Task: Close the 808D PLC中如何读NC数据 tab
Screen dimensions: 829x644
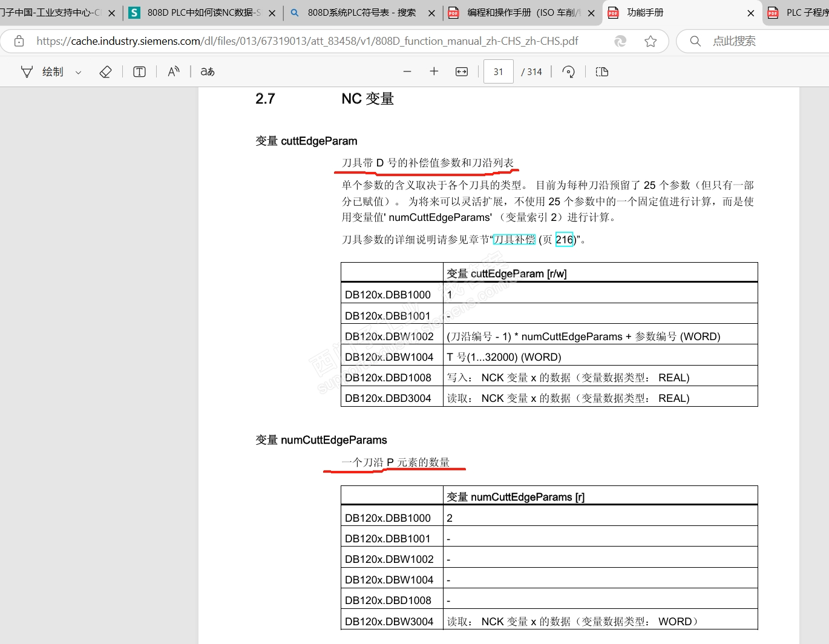Action: pos(272,13)
